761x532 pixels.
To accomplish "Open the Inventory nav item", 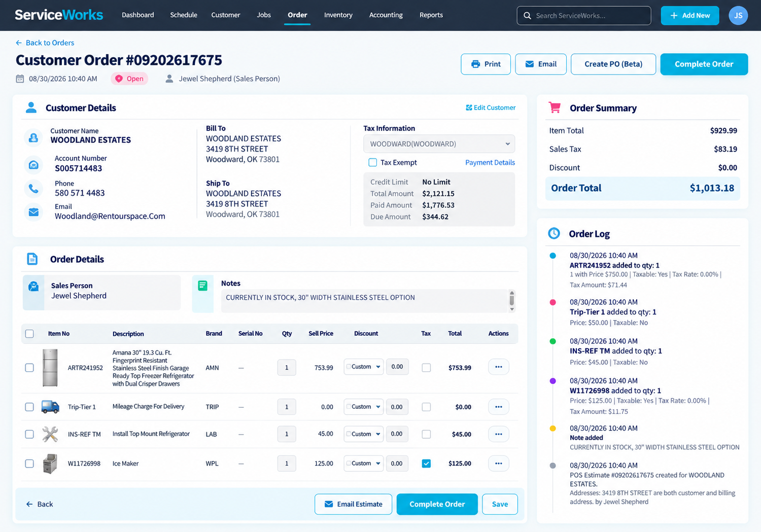I will 338,15.
